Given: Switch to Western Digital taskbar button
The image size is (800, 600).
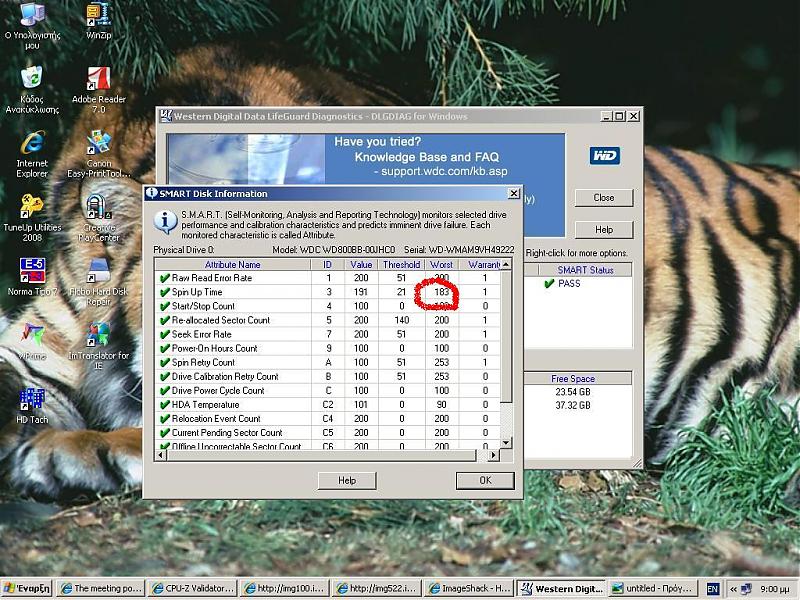Looking at the screenshot, I should tap(561, 588).
